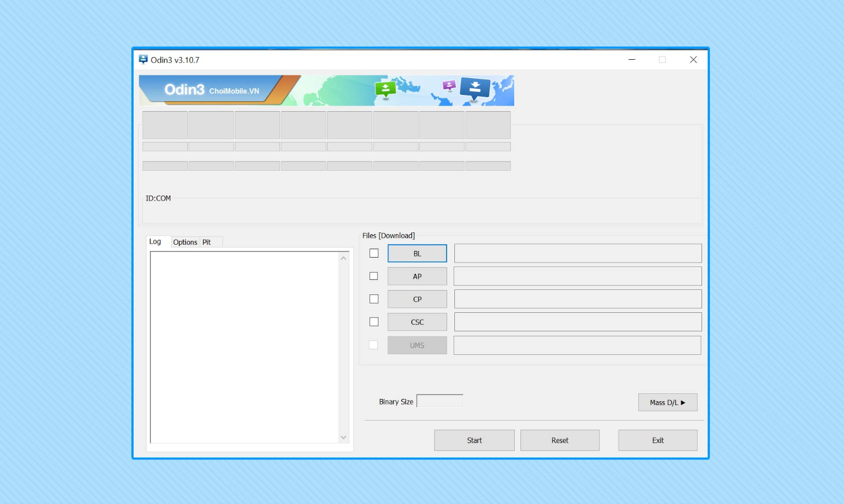Click the green download icon in banner

[385, 89]
